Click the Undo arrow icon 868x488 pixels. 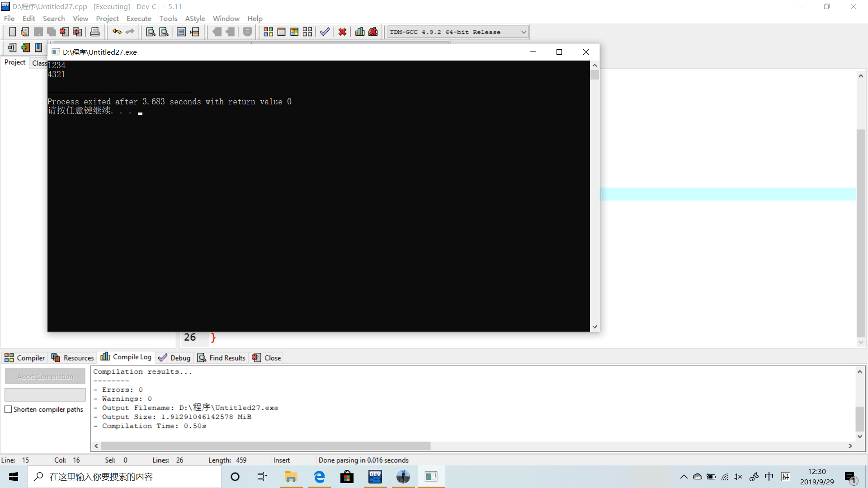click(x=117, y=32)
